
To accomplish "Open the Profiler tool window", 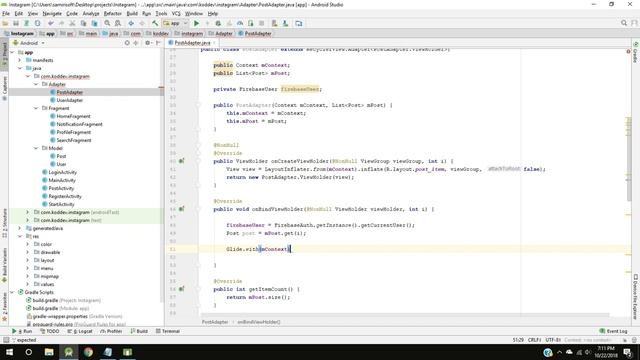I will [111, 331].
